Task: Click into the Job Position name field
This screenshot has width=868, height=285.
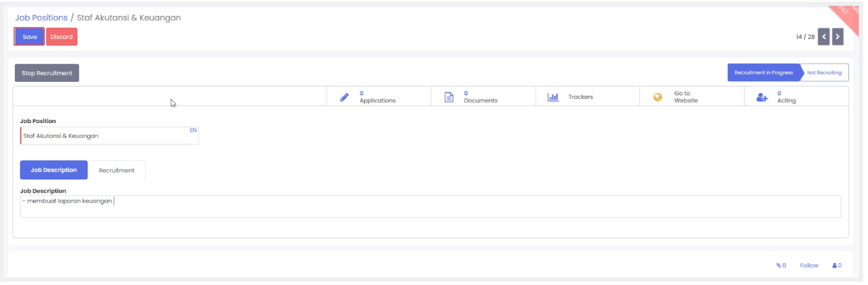Action: (103, 136)
